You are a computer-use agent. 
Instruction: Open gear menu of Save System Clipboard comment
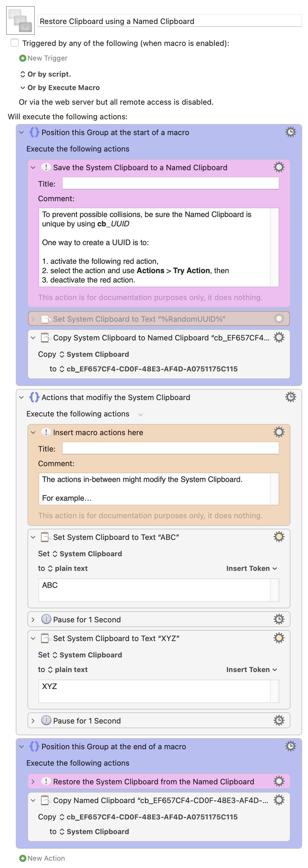coord(279,167)
